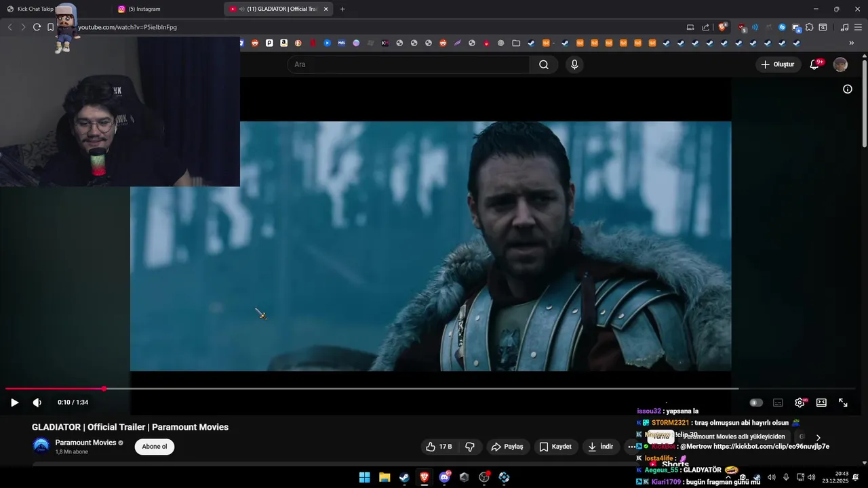Select the Paramount Movies adlı yükleyiciden chip
This screenshot has height=488, width=868.
coord(734,436)
